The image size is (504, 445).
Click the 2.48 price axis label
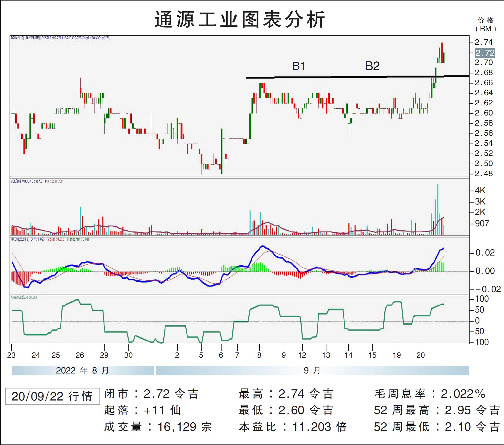(x=484, y=173)
